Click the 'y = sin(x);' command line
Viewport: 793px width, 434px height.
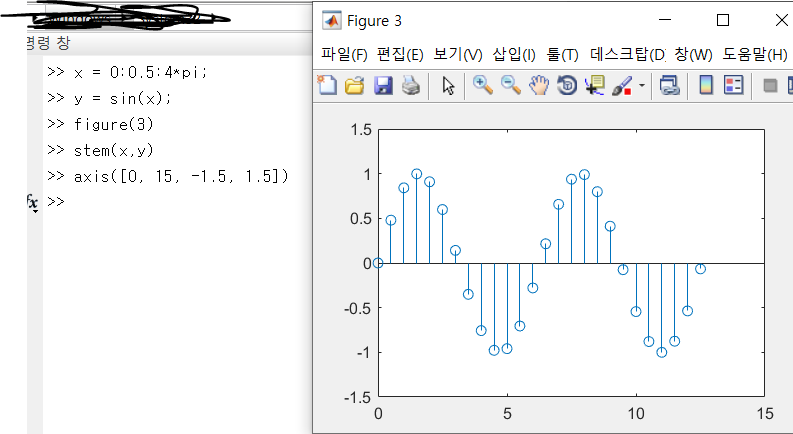[x=122, y=99]
